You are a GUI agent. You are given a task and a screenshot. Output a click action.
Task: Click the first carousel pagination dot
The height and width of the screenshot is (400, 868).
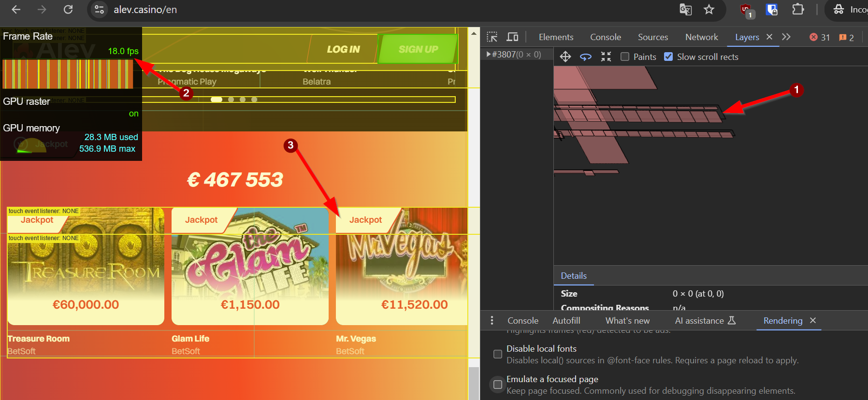click(217, 100)
